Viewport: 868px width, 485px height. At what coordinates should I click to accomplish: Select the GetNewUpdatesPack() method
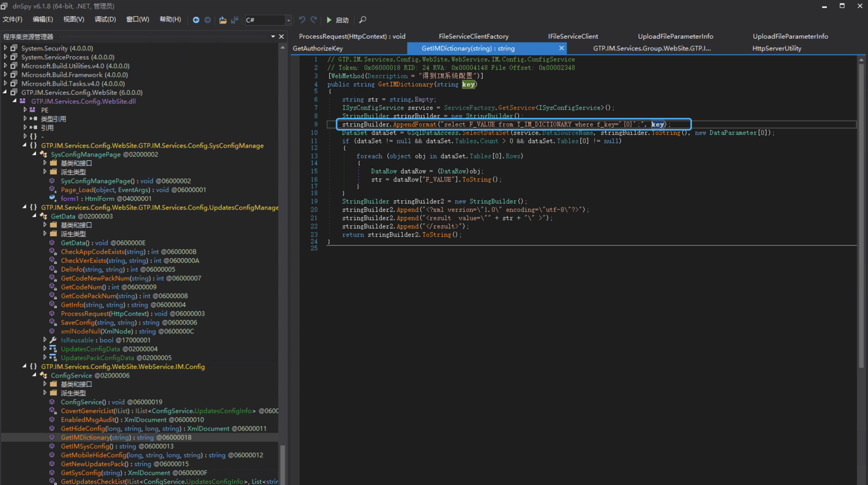(125, 464)
